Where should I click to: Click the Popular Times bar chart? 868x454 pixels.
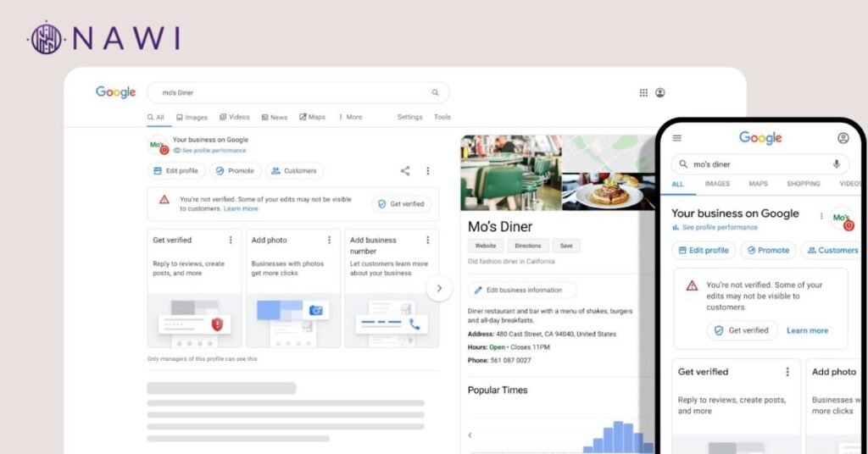pyautogui.click(x=616, y=438)
